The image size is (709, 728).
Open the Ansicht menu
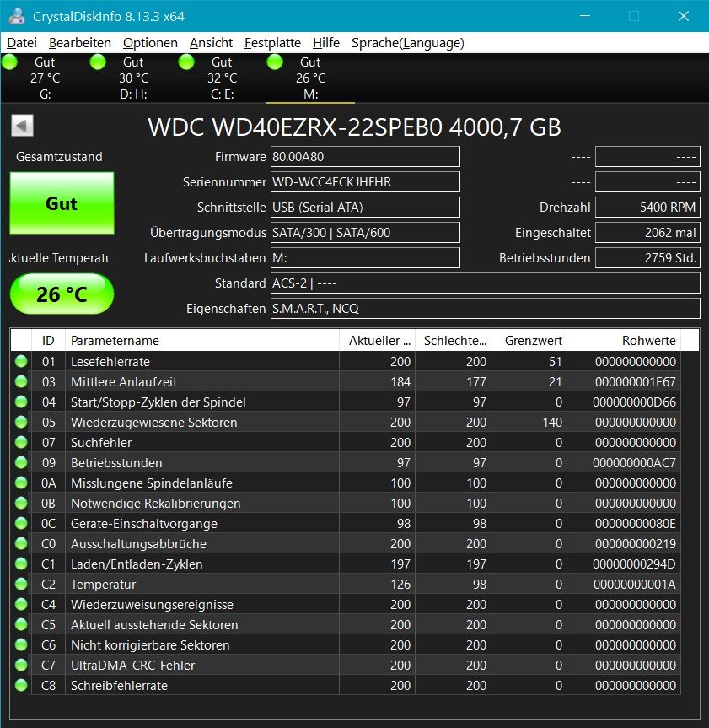211,43
